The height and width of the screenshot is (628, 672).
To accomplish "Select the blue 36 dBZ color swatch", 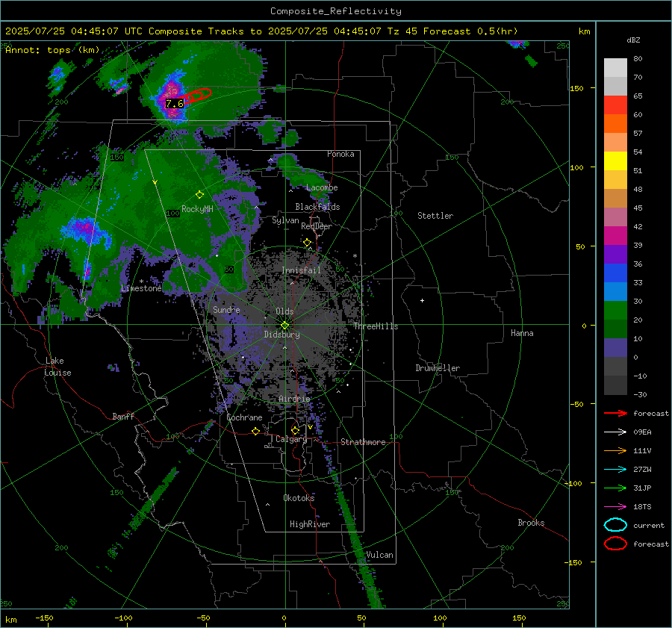I will tap(615, 273).
